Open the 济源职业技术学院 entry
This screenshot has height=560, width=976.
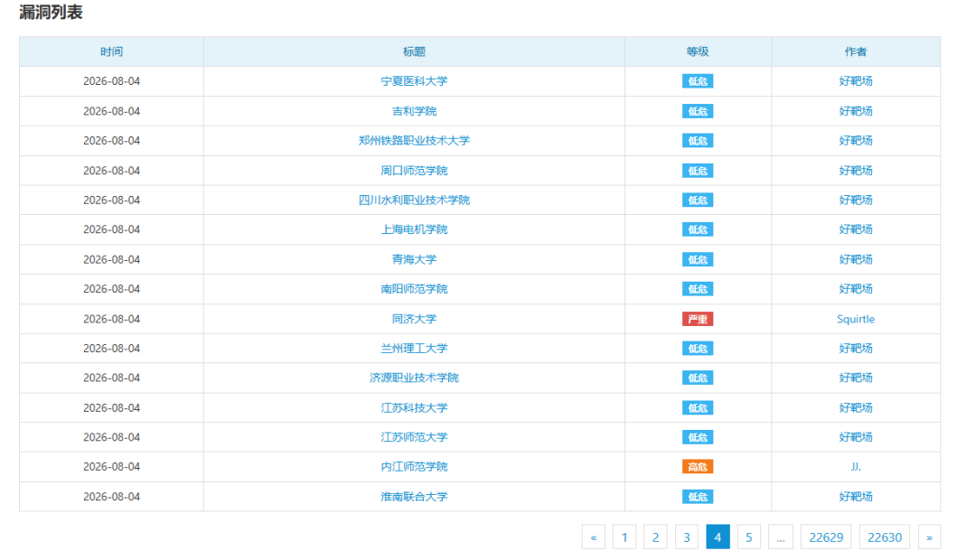click(414, 378)
